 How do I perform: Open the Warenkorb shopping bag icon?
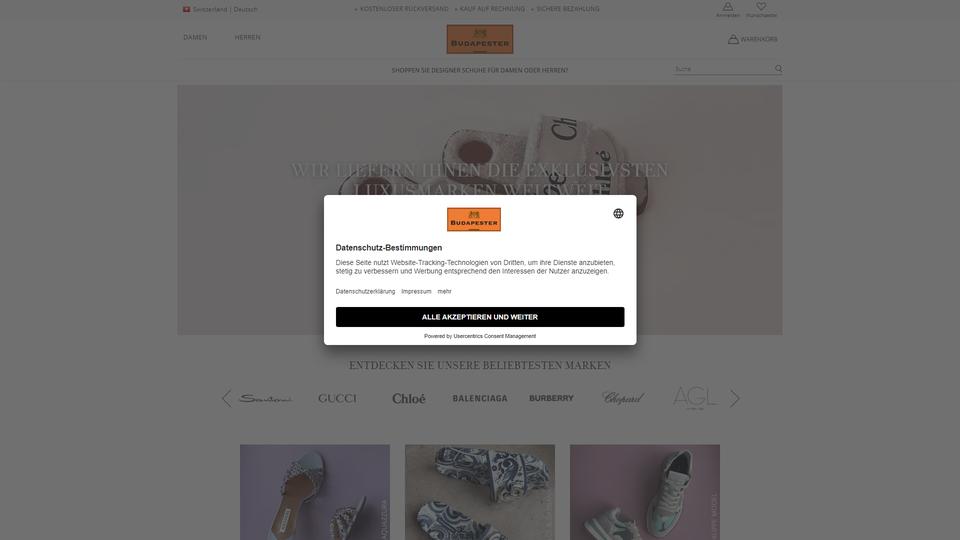click(733, 39)
